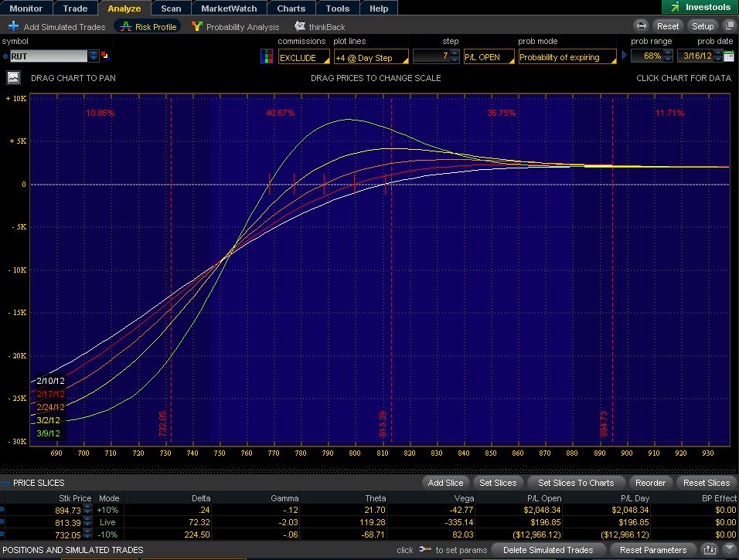Click the Probability Analysis Y icon

(x=196, y=26)
